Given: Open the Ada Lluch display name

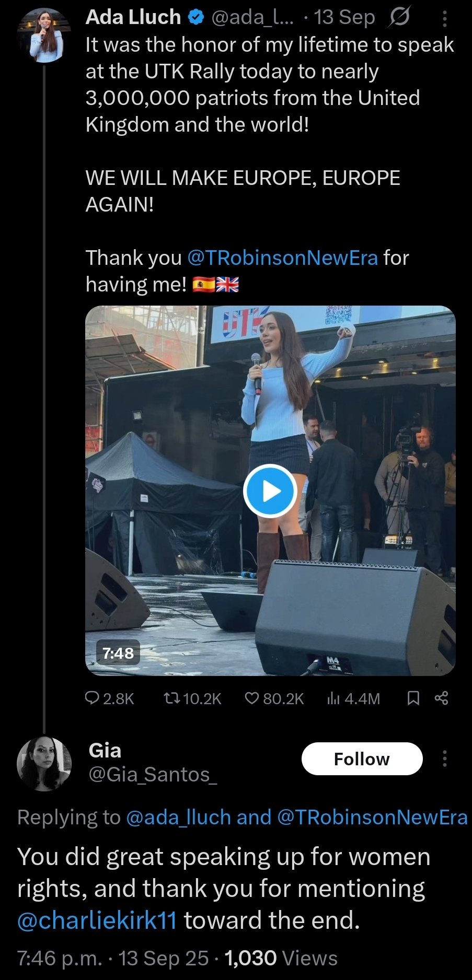Looking at the screenshot, I should (x=133, y=17).
